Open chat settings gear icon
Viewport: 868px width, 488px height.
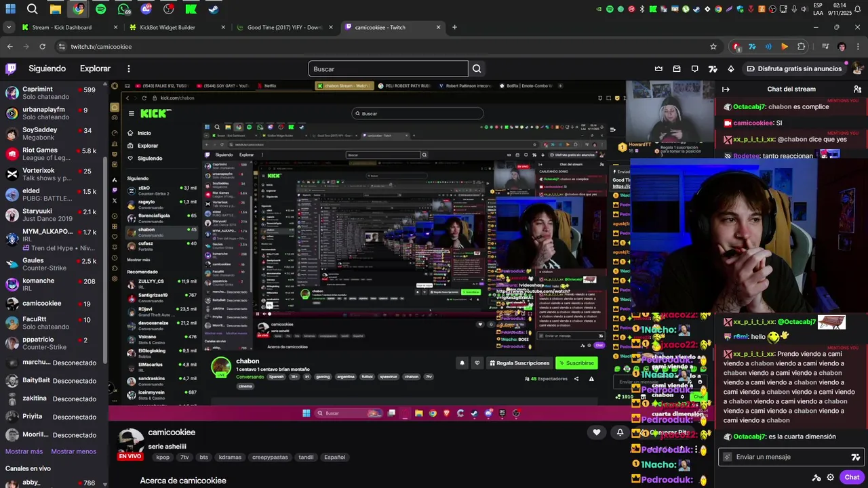click(831, 477)
